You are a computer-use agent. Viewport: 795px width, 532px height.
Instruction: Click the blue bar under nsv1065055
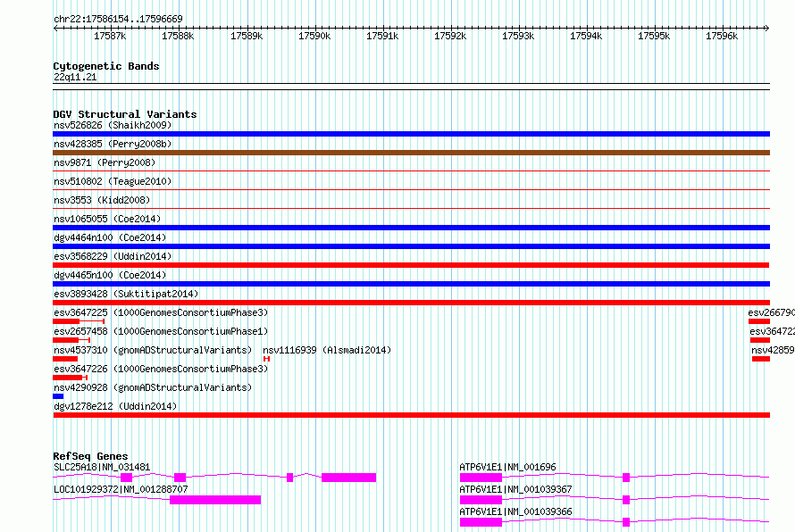tap(411, 228)
